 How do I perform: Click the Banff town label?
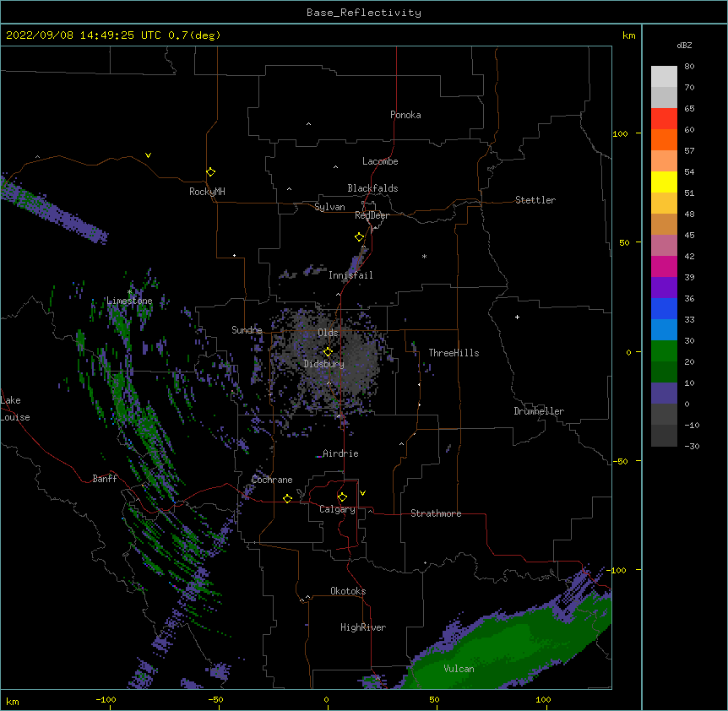point(105,479)
